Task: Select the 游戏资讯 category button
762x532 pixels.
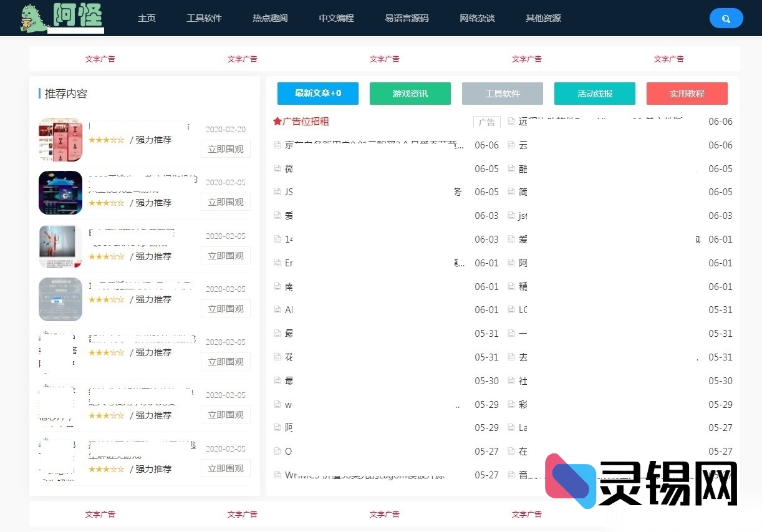Action: point(410,93)
